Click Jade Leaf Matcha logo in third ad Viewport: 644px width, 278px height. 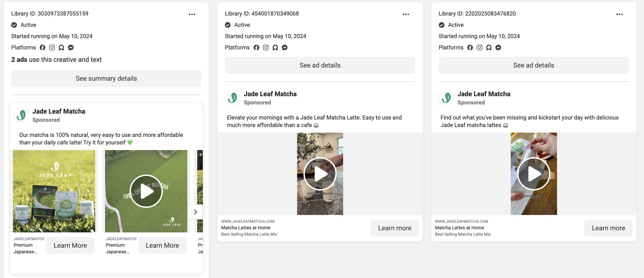pyautogui.click(x=446, y=98)
